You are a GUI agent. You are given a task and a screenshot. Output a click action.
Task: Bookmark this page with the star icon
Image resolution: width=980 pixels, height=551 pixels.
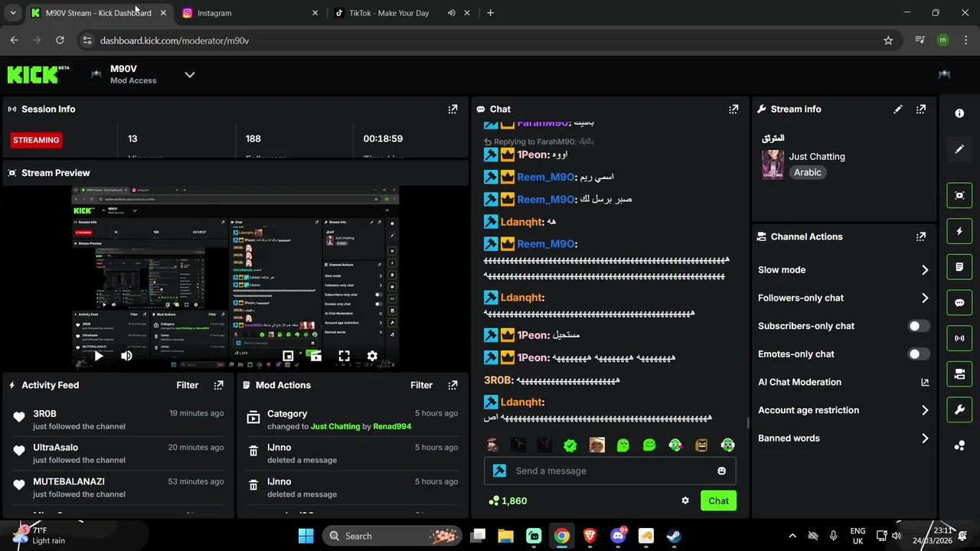coord(888,41)
